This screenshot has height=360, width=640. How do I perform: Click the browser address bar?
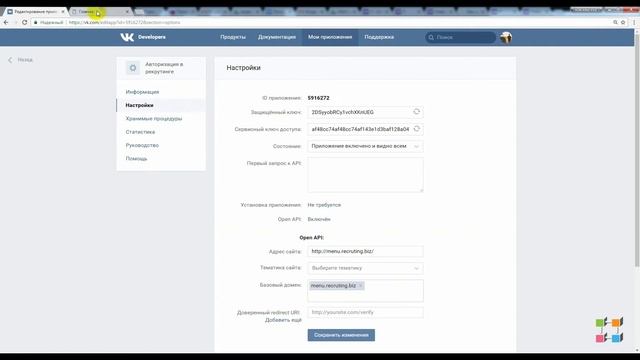point(318,22)
